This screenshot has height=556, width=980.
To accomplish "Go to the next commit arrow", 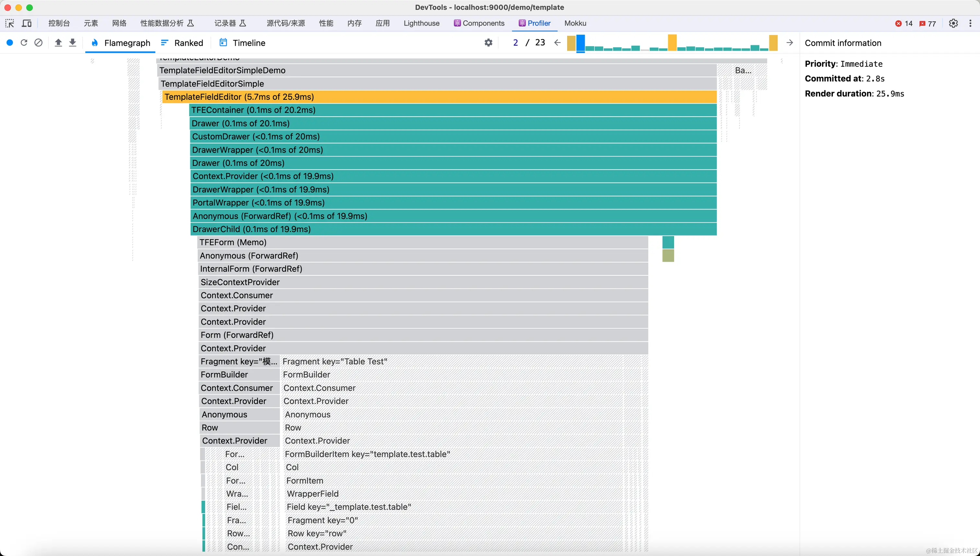I will pos(790,43).
